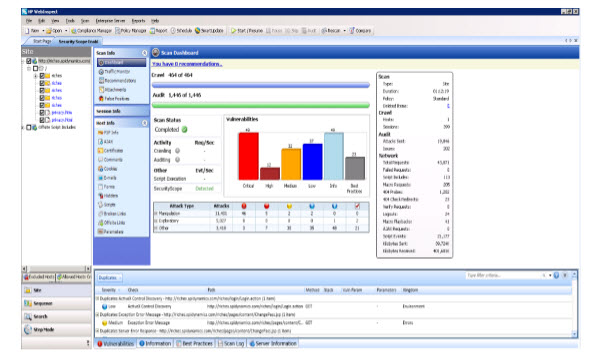Select False Positives in Scan Info
The image size is (589, 362).
point(114,99)
